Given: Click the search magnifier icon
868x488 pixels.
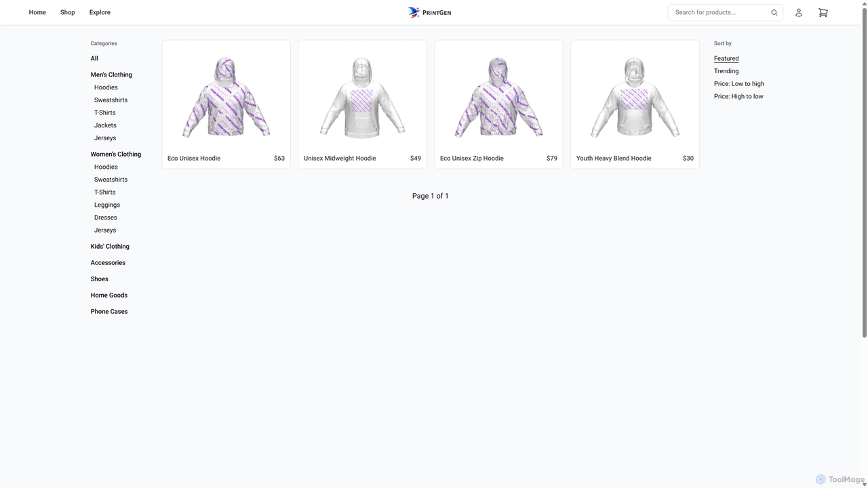Looking at the screenshot, I should click(x=774, y=12).
